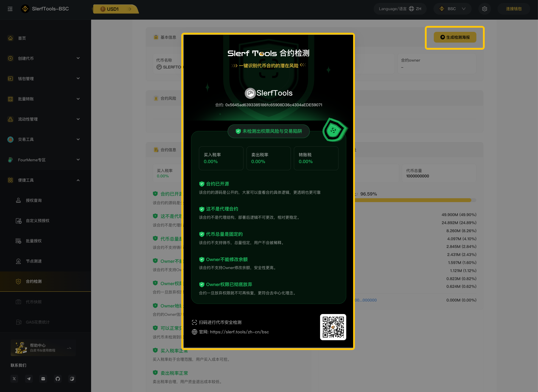The image size is (538, 392).
Task: Open the X (Twitter) contact link
Action: coord(14,379)
